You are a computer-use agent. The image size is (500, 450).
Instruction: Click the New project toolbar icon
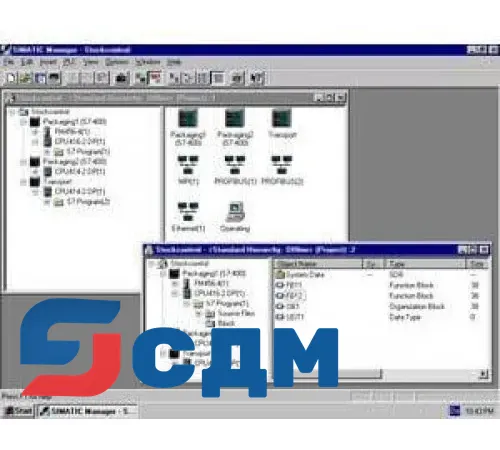(x=11, y=78)
